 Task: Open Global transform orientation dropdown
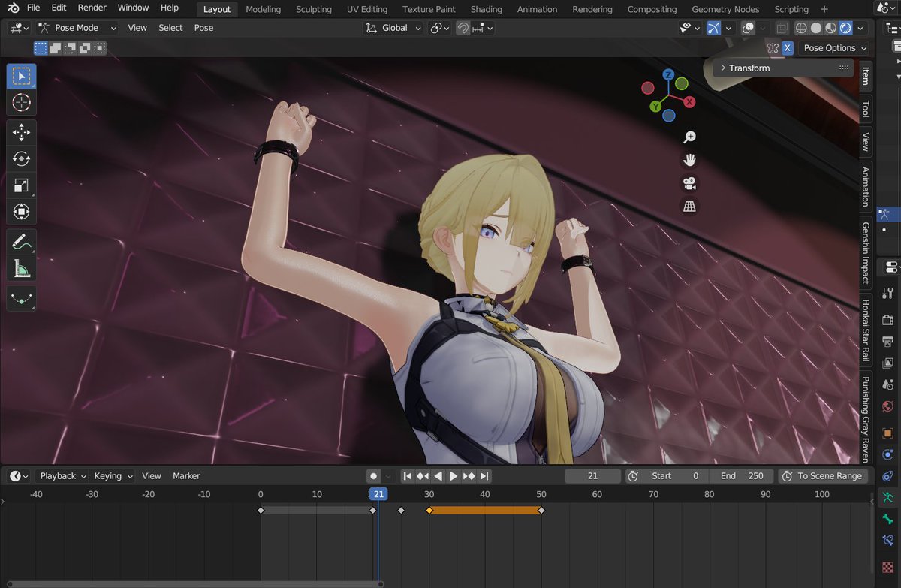[392, 28]
